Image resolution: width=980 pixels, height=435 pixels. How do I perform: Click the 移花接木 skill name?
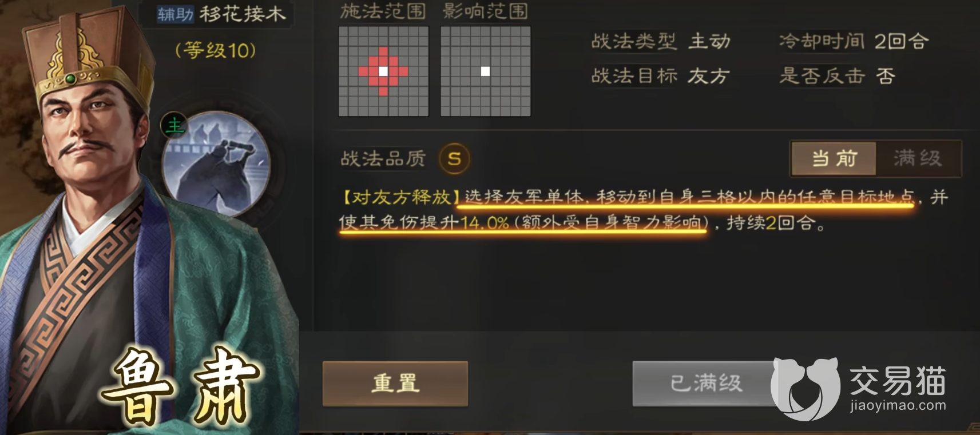(x=242, y=14)
